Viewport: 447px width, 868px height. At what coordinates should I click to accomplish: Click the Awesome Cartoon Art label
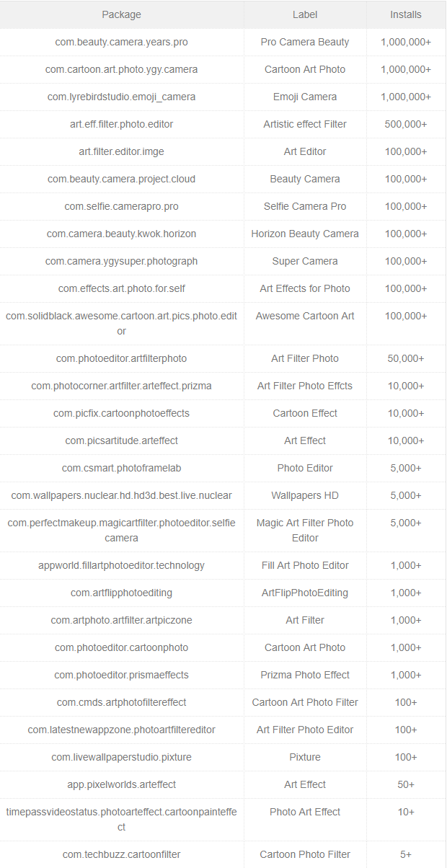(305, 316)
